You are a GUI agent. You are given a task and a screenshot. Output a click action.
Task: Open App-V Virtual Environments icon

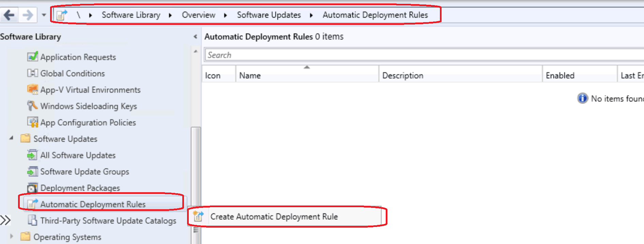[32, 89]
